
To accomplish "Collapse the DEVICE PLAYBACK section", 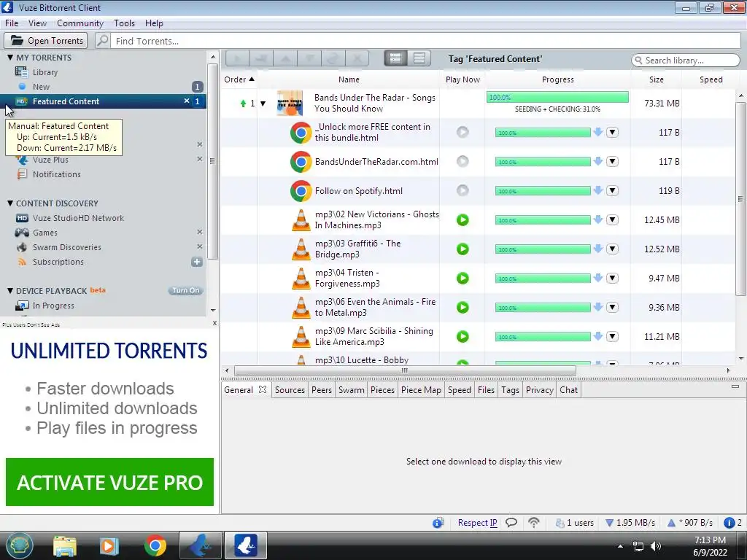I will click(x=10, y=290).
